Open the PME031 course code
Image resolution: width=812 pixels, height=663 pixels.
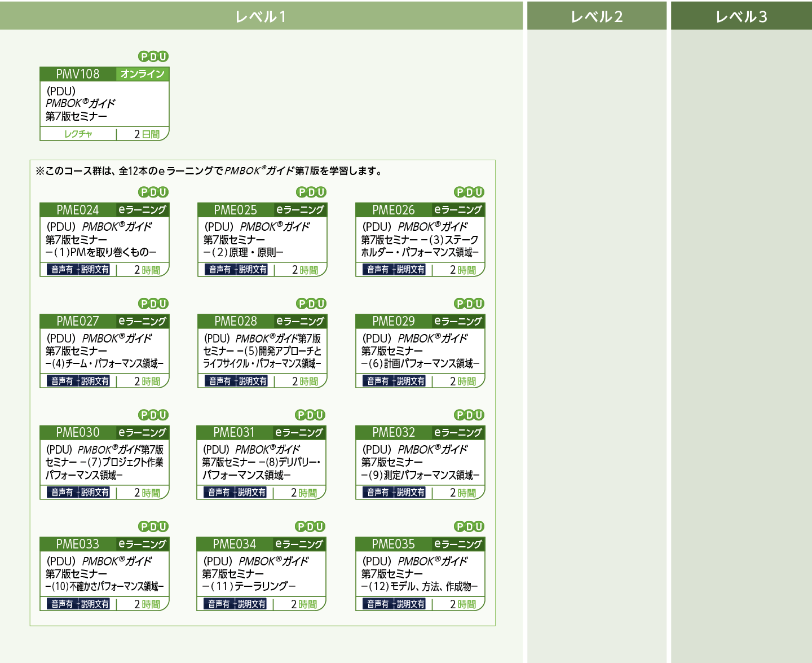point(235,433)
